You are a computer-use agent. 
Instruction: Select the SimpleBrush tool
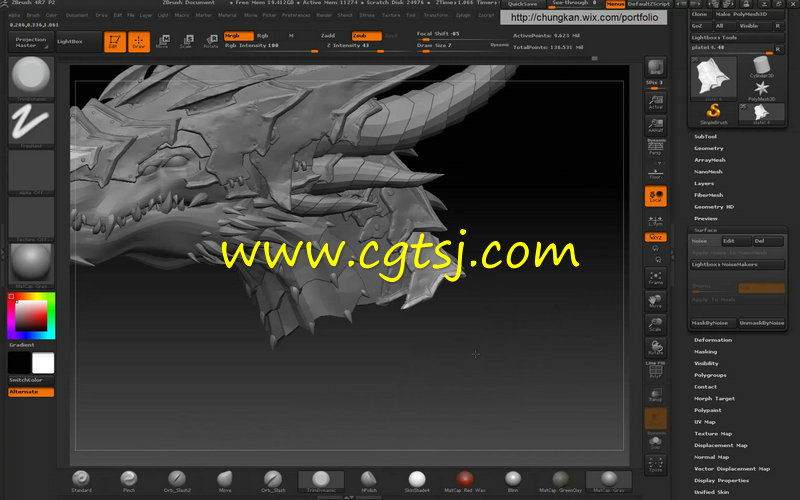click(713, 113)
